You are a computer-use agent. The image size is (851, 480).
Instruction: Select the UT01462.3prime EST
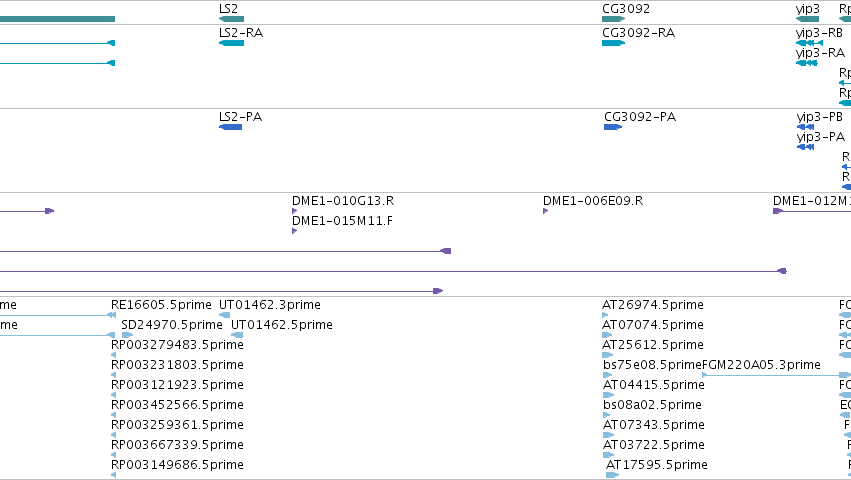(x=270, y=305)
